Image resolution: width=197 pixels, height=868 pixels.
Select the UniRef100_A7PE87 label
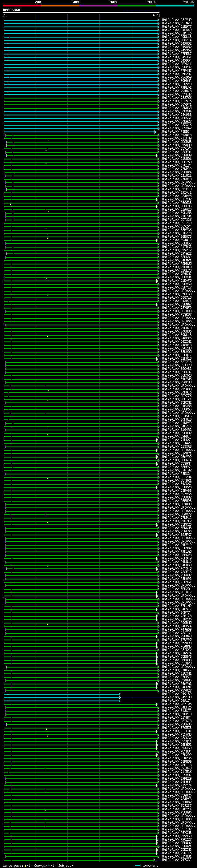pyautogui.click(x=177, y=54)
